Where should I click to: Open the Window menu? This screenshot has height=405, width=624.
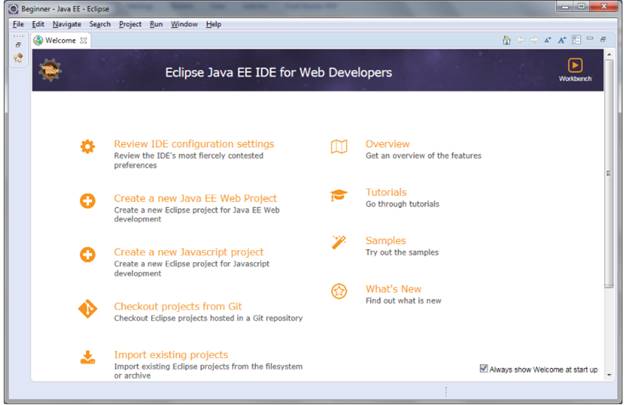click(184, 24)
